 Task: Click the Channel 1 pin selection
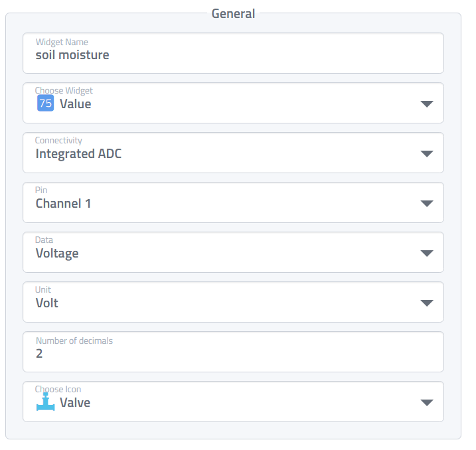tap(63, 204)
